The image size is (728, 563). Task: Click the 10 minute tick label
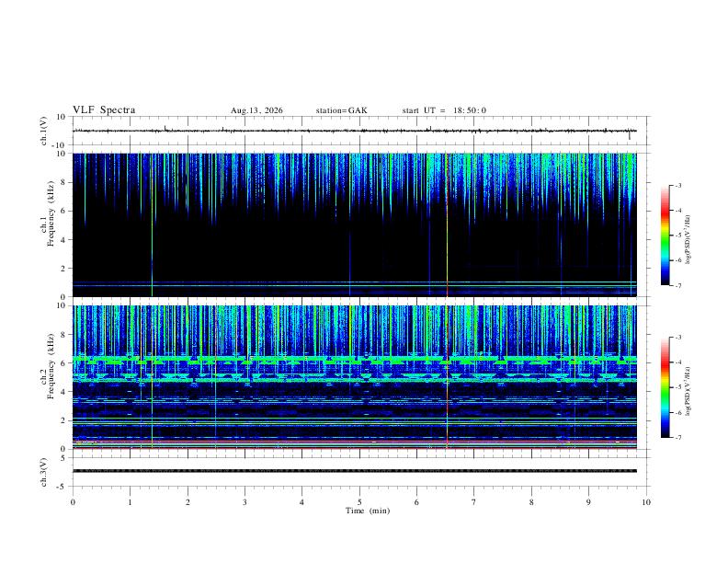coord(646,502)
